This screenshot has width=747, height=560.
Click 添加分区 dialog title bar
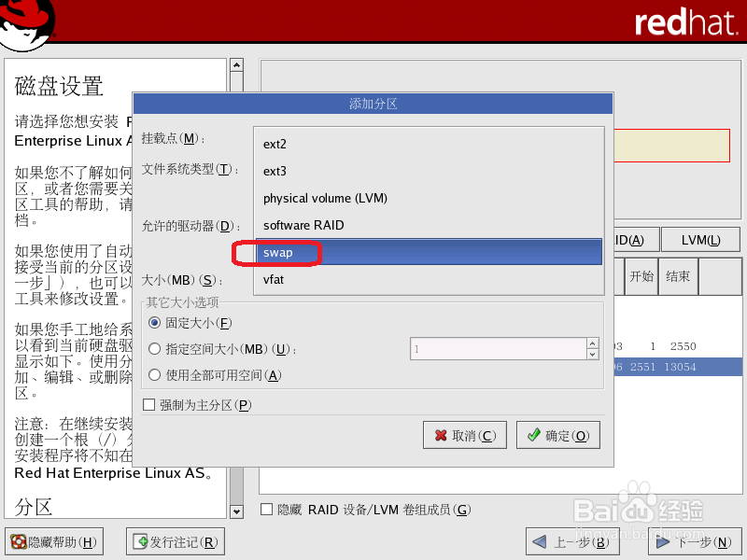(373, 104)
